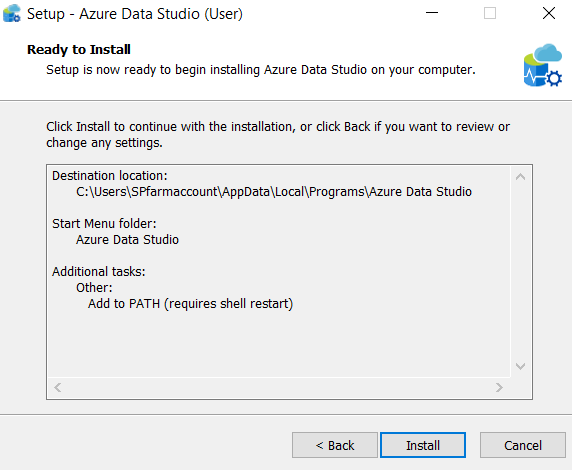572x470 pixels.
Task: Minimize the Setup window
Action: tap(432, 13)
